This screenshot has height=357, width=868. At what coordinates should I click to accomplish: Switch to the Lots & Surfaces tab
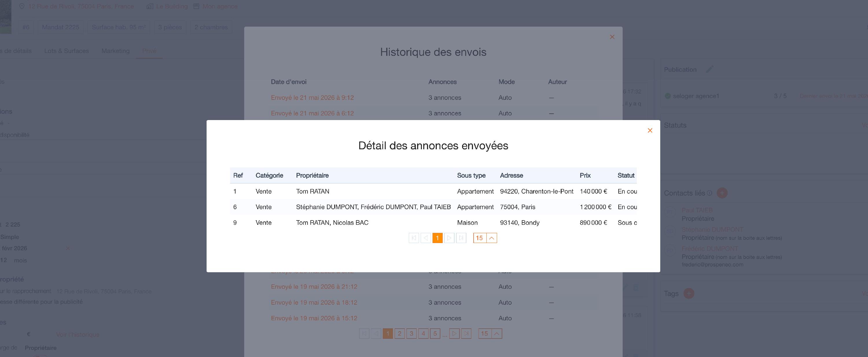point(66,51)
